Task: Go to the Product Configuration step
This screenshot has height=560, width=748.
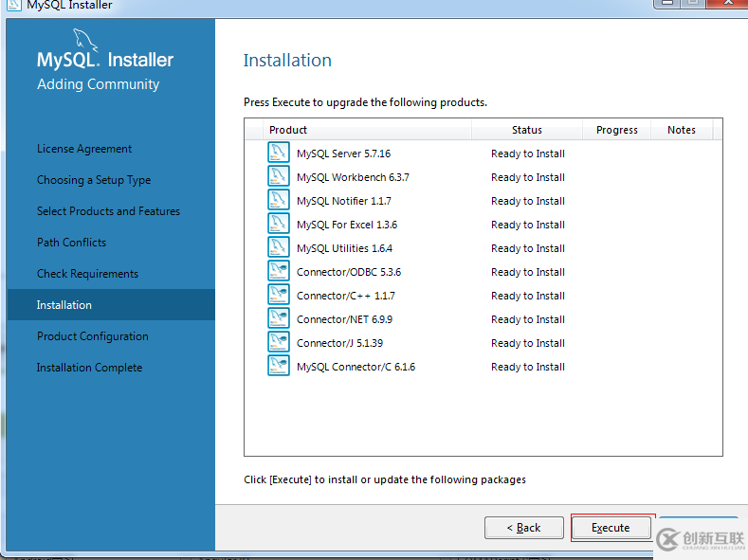Action: (93, 336)
